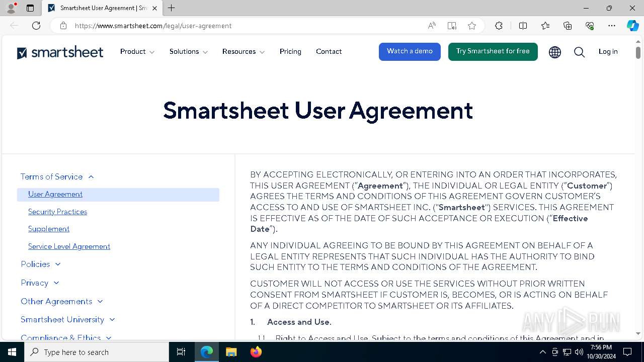
Task: Expand the Resources menu
Action: [244, 51]
